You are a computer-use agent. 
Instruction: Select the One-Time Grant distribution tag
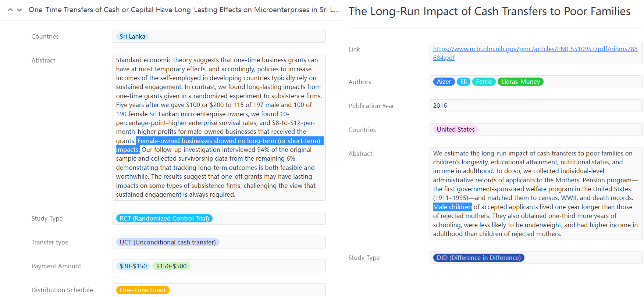(143, 290)
